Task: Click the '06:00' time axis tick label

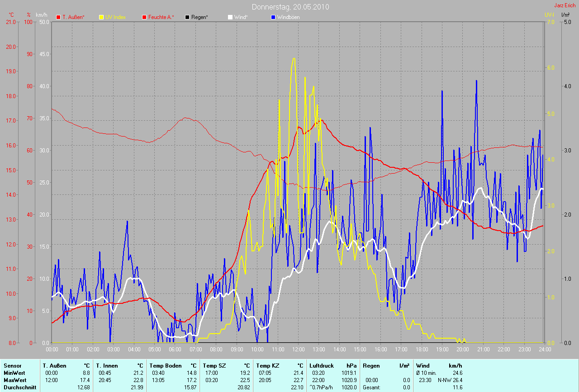Action: tap(175, 349)
